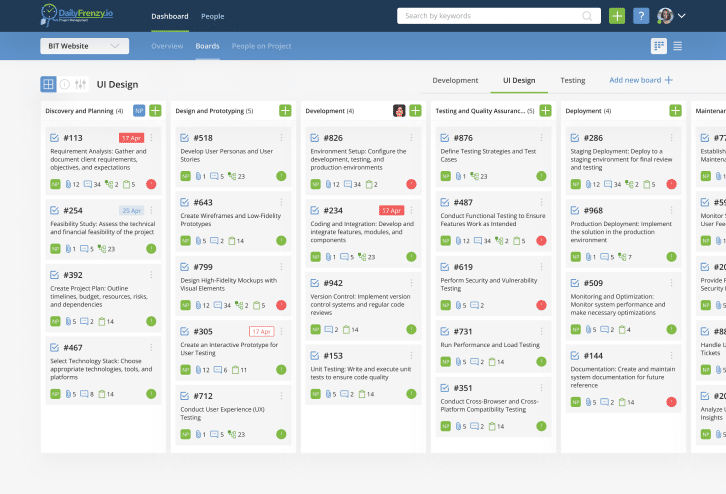Switch to list view icon
The image size is (726, 494).
coord(677,46)
